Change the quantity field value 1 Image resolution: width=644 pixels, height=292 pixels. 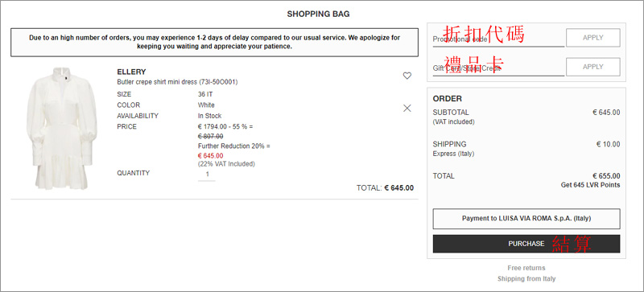pyautogui.click(x=207, y=174)
